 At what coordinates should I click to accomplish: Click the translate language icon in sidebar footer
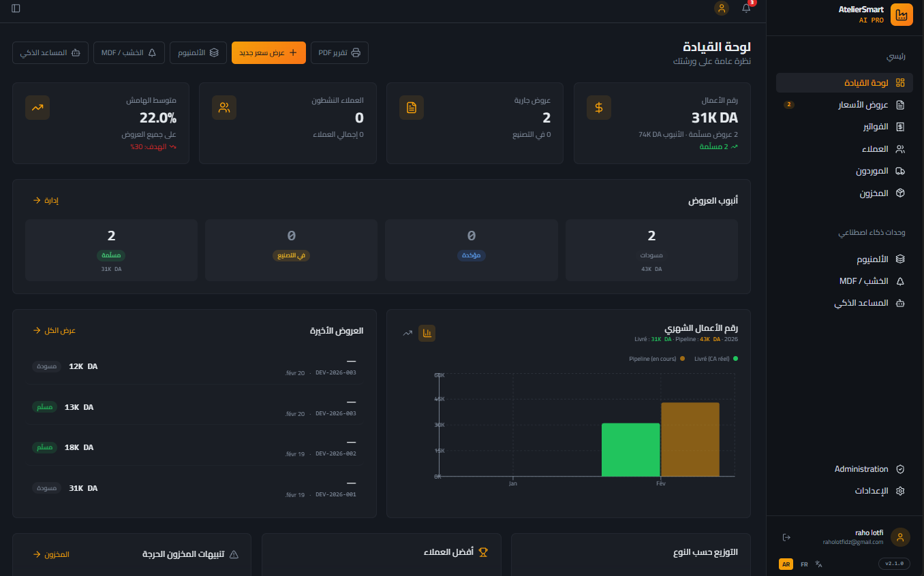tap(818, 564)
